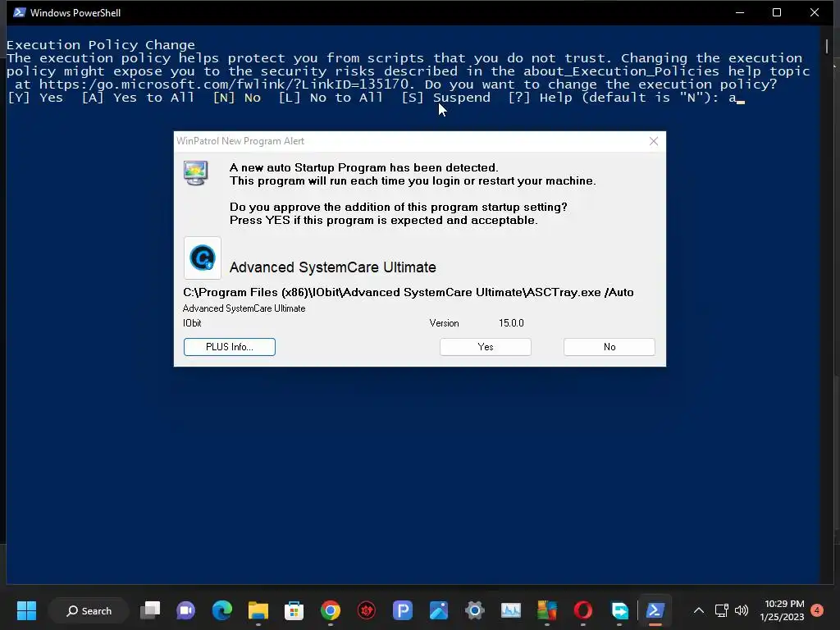
Task: Click No to reject the startup program
Action: [609, 347]
